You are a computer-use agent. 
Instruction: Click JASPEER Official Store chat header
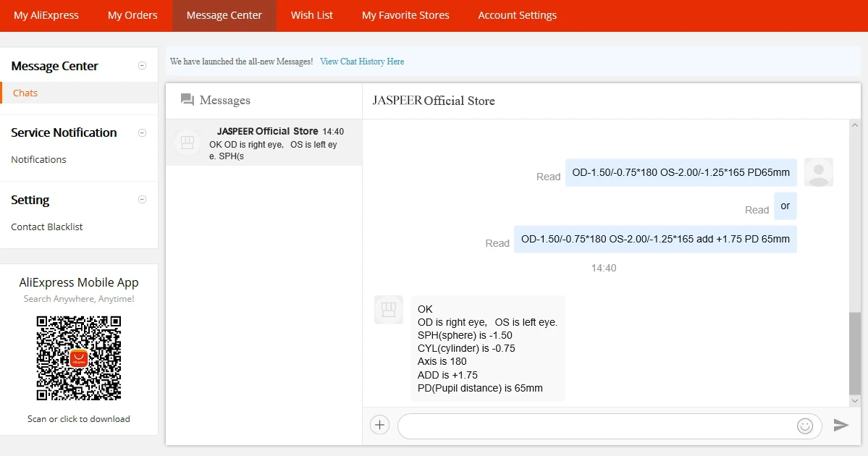pyautogui.click(x=434, y=101)
